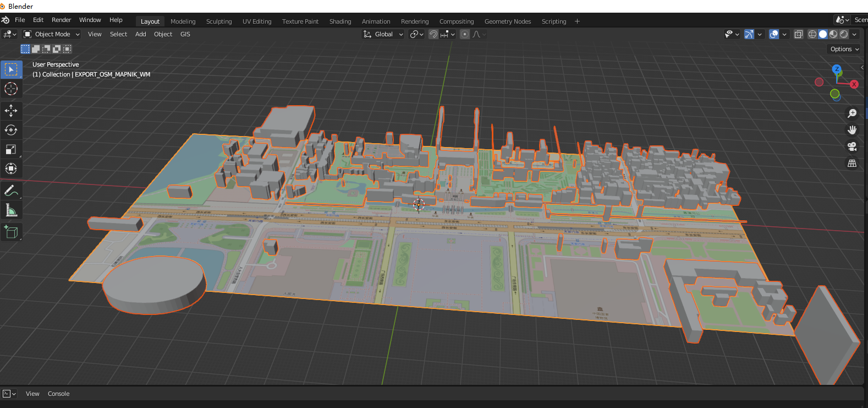The width and height of the screenshot is (868, 408).
Task: Open the Render menu
Action: point(62,20)
